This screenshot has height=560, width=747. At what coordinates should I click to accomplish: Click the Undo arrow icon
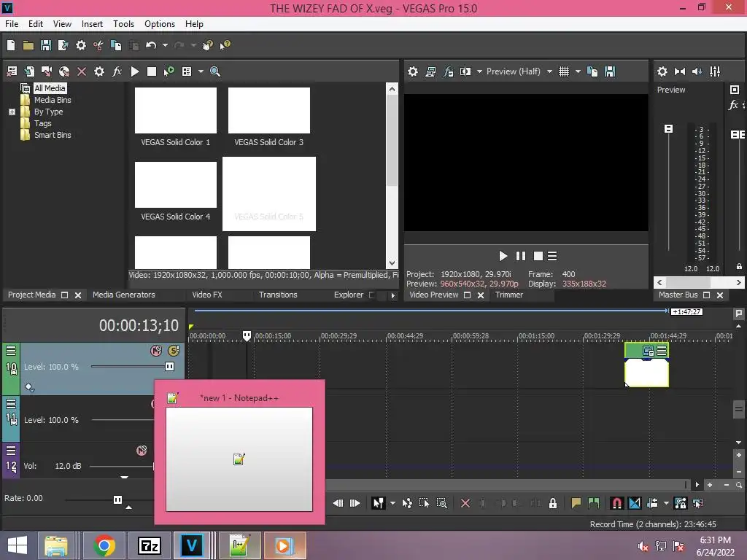point(151,45)
